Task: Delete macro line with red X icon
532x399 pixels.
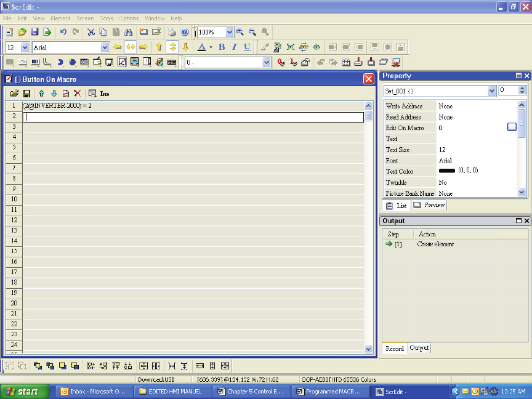Action: click(x=77, y=94)
